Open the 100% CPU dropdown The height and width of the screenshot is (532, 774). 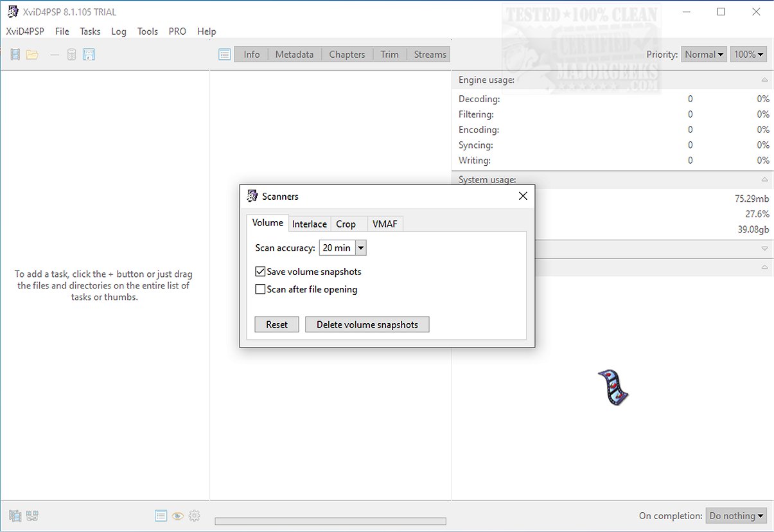point(749,55)
